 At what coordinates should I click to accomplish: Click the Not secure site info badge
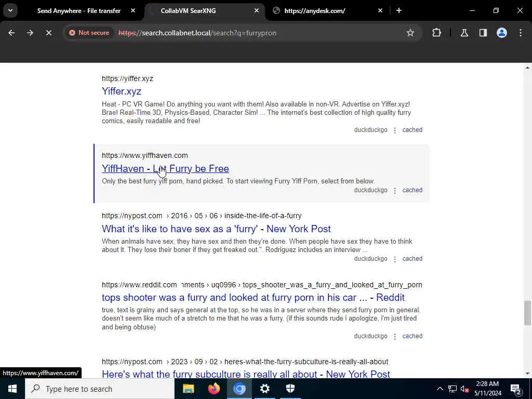click(89, 33)
